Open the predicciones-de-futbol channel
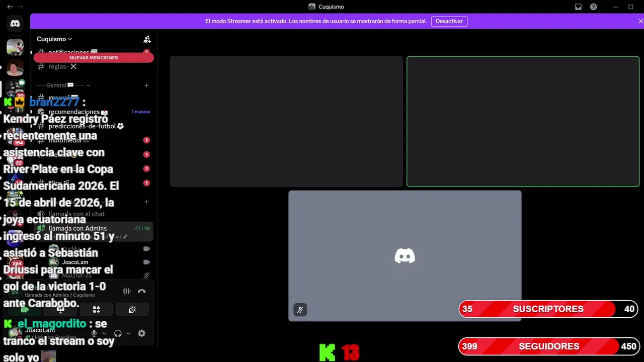This screenshot has width=644, height=362. click(94, 126)
